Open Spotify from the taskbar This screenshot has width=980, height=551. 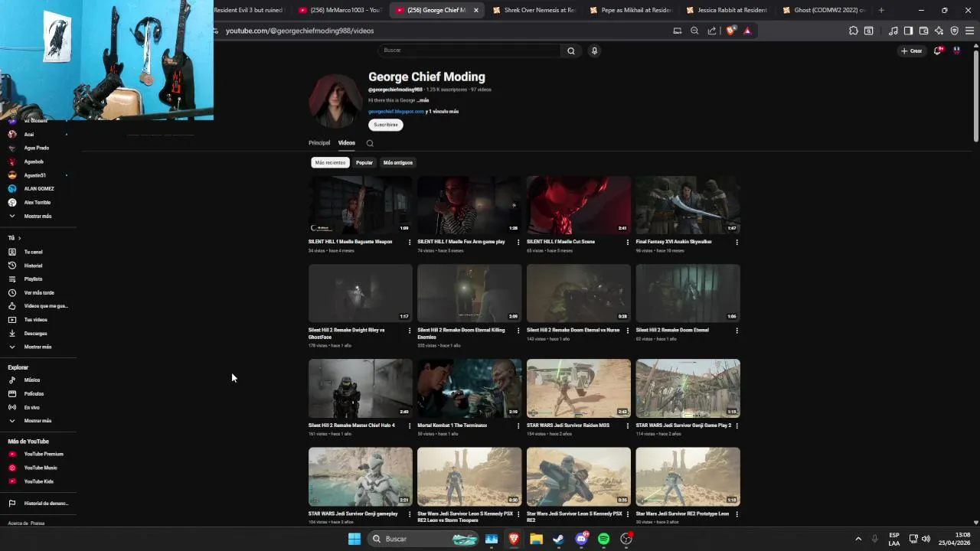[603, 539]
